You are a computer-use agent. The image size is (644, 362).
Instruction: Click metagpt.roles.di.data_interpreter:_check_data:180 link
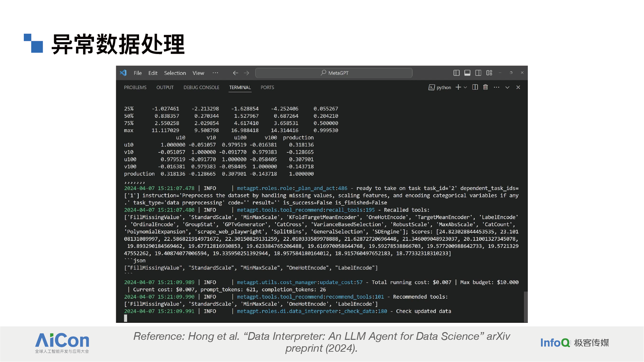click(x=312, y=311)
